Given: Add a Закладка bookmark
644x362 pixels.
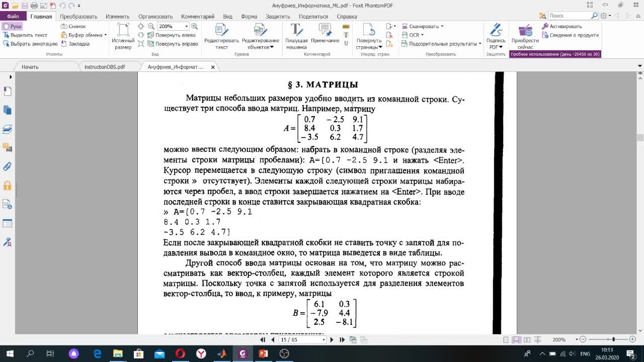Looking at the screenshot, I should point(75,44).
